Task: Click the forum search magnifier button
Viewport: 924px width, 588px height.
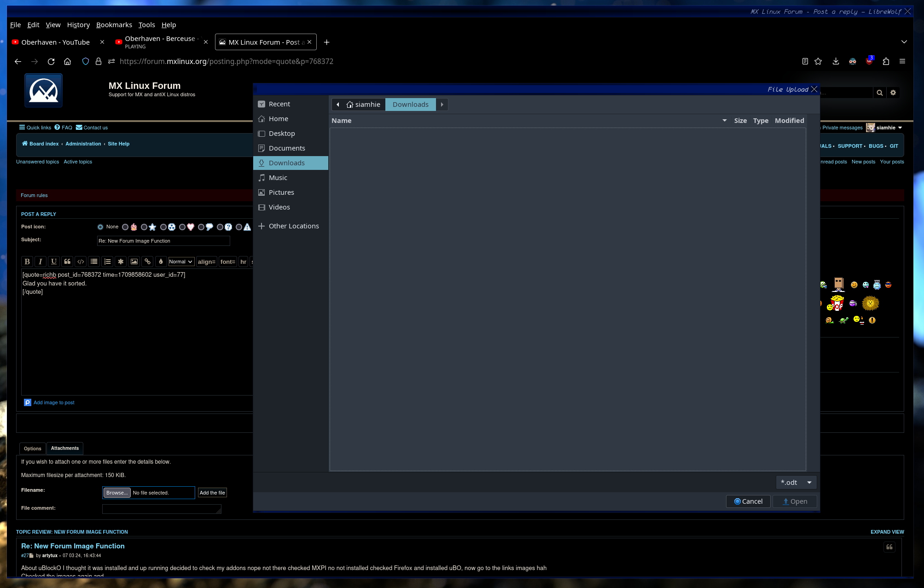Action: tap(879, 93)
